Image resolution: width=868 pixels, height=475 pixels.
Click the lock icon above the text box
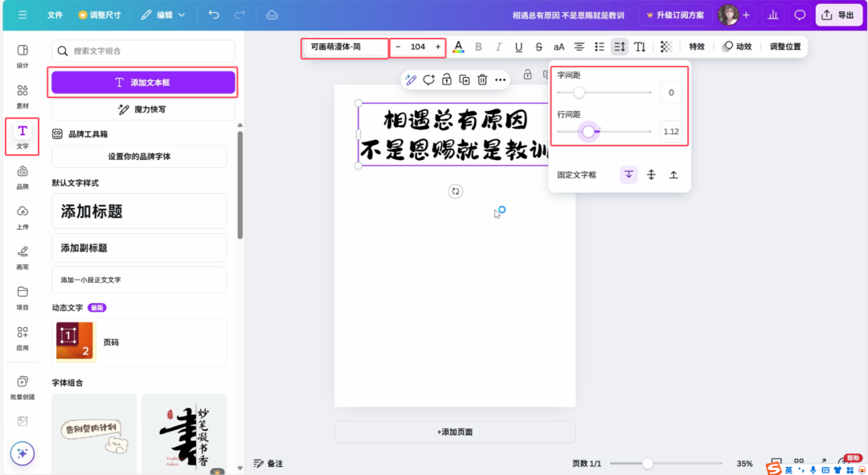click(x=447, y=80)
